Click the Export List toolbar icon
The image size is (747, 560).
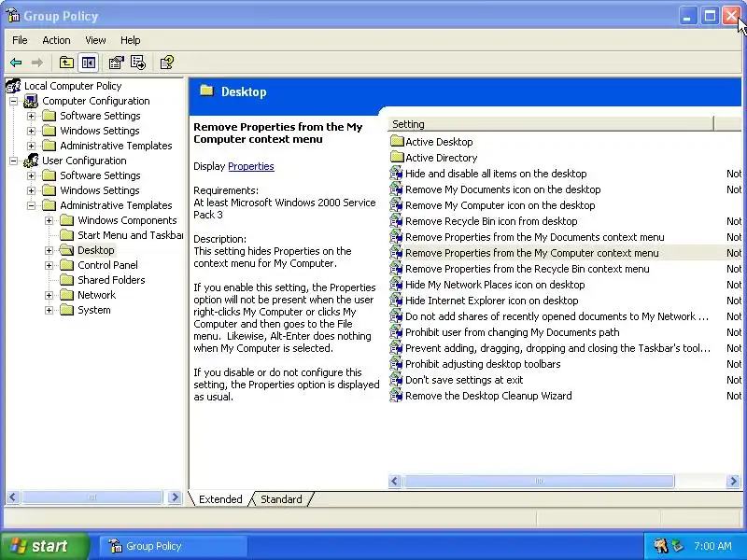pos(138,63)
